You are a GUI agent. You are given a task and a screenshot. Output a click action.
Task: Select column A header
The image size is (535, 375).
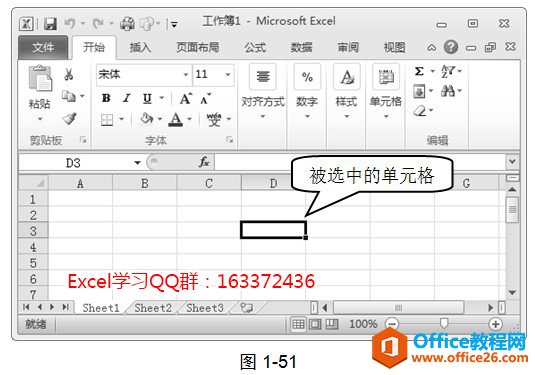click(81, 183)
